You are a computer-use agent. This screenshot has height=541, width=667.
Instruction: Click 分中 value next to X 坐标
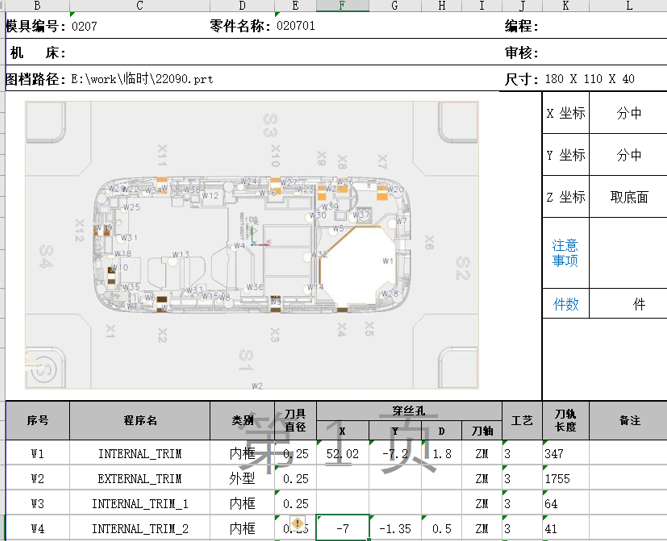(629, 113)
